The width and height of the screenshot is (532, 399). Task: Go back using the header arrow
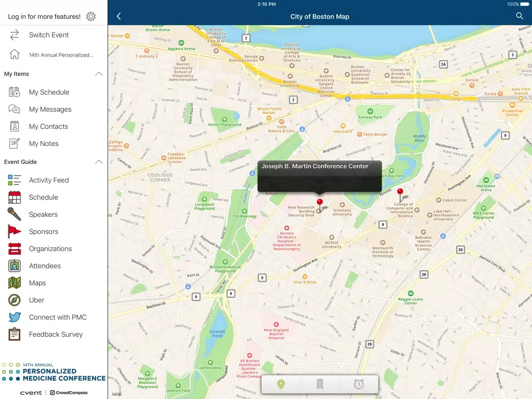click(x=119, y=16)
